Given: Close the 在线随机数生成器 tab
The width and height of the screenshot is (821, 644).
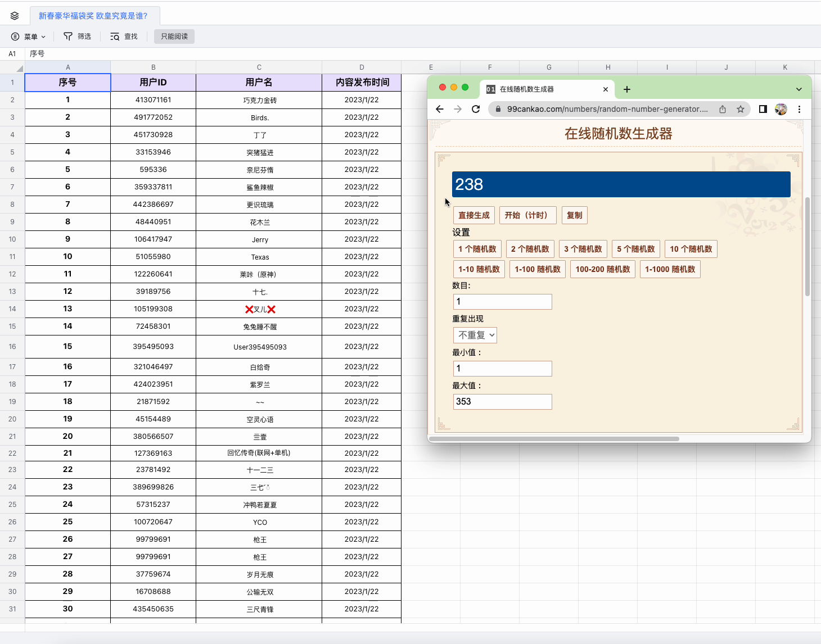Looking at the screenshot, I should [606, 89].
